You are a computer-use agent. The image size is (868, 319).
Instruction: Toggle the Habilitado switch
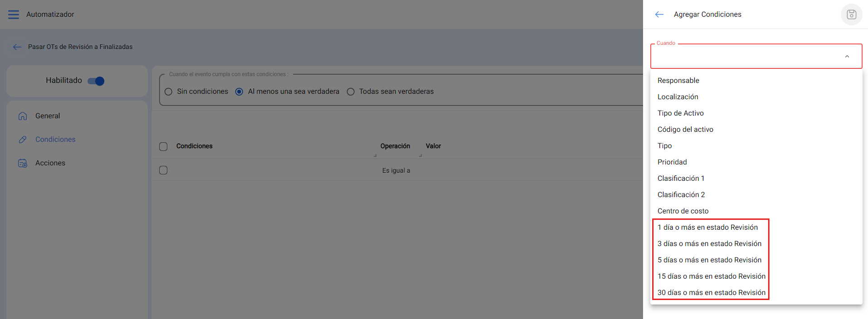click(x=96, y=81)
